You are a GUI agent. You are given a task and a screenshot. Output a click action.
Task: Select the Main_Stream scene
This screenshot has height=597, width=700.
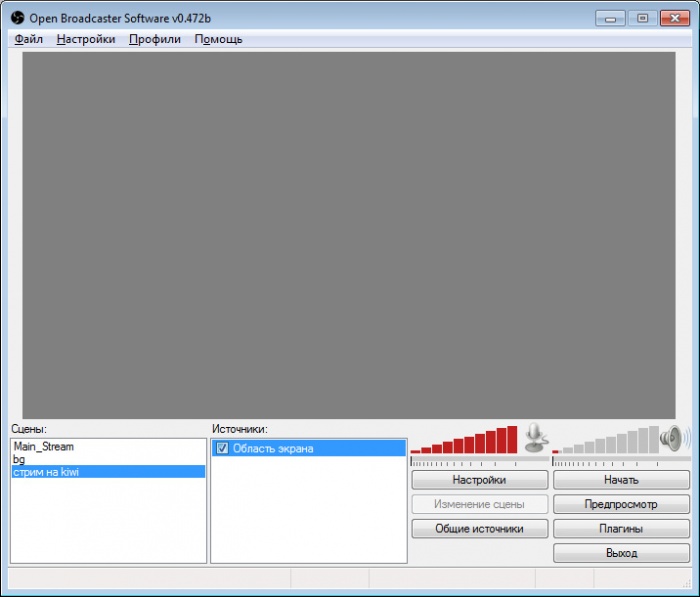(x=108, y=447)
